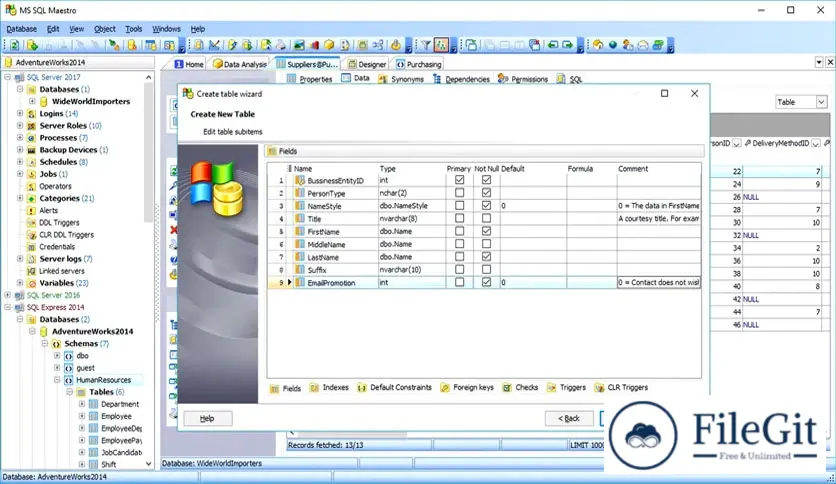
Task: Click the Indexes icon in wizard bottom tabs
Action: (x=315, y=388)
